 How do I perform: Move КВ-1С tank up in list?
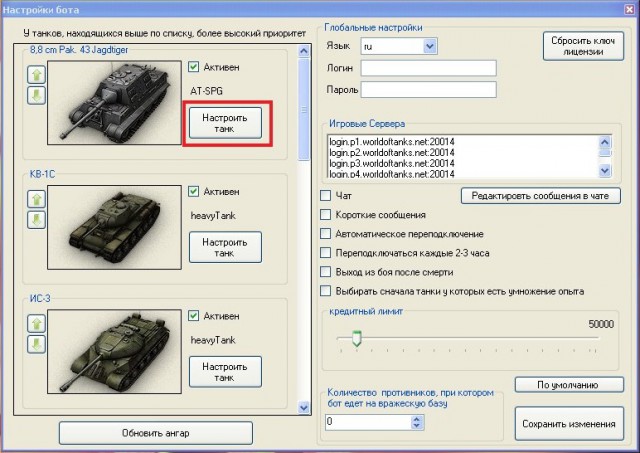[36, 199]
